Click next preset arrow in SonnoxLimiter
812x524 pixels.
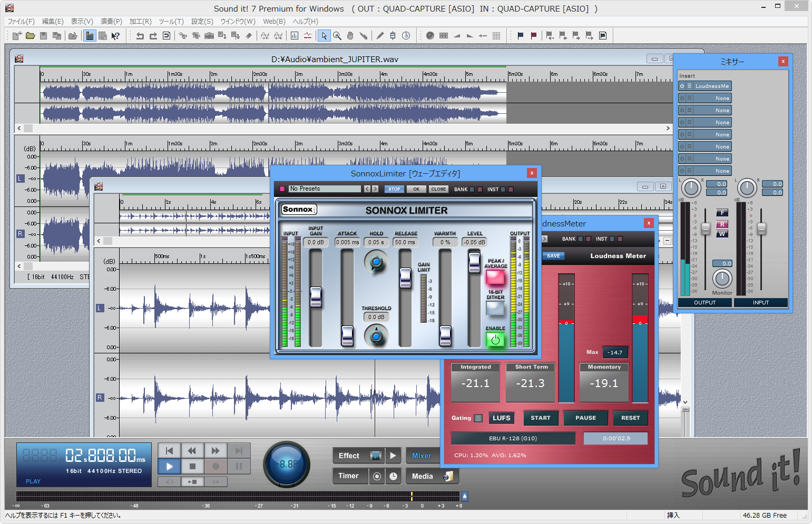(x=375, y=189)
